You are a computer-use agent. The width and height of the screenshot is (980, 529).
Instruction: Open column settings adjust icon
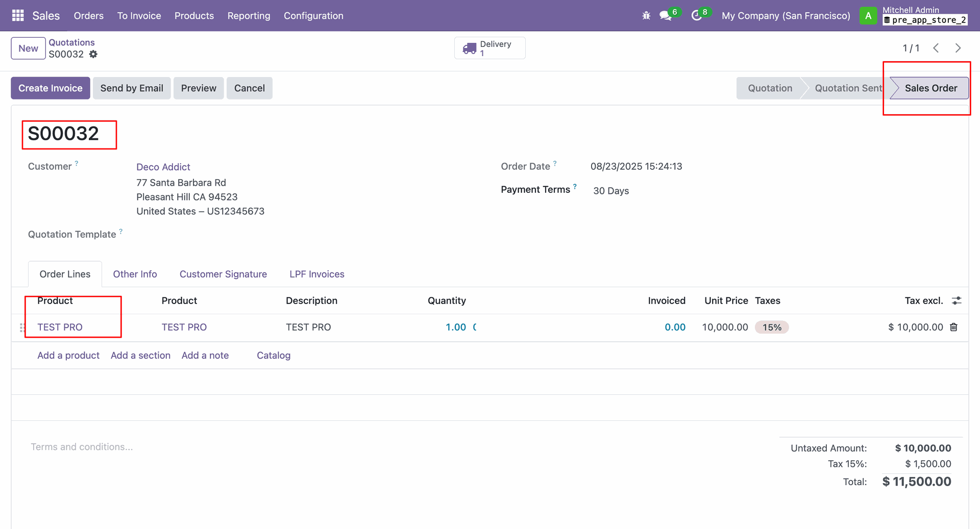(957, 301)
